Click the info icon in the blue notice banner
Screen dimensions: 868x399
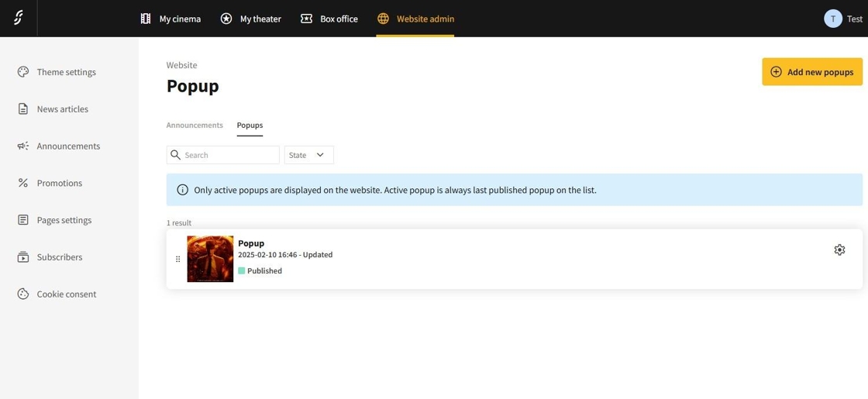[182, 190]
